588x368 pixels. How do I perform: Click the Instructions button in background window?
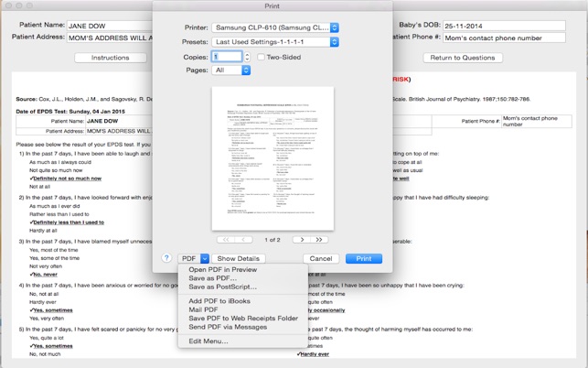pos(111,58)
